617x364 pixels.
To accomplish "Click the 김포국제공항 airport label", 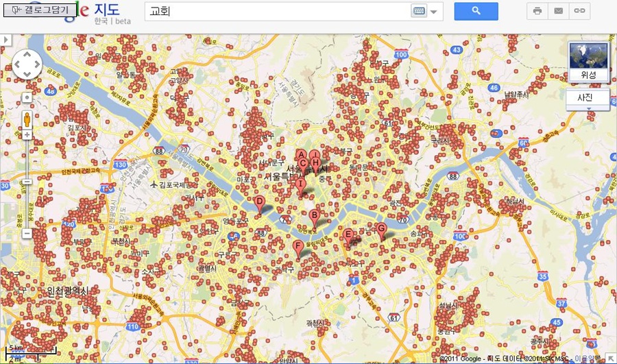I will (173, 184).
